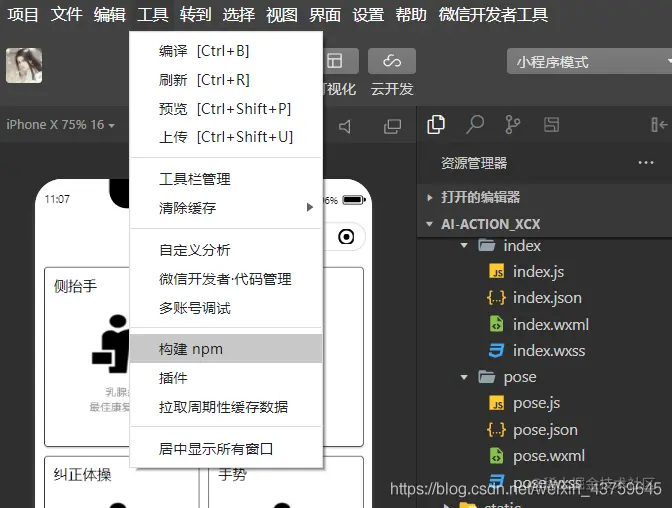This screenshot has height=508, width=672.
Task: Open the 转到 menu
Action: [x=195, y=15]
